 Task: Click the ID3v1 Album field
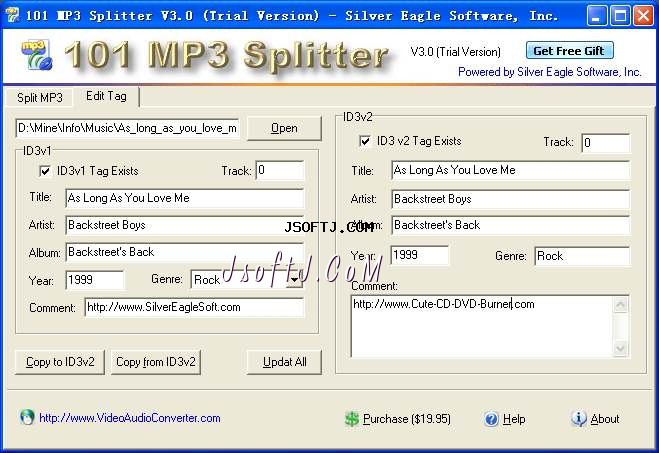[185, 252]
